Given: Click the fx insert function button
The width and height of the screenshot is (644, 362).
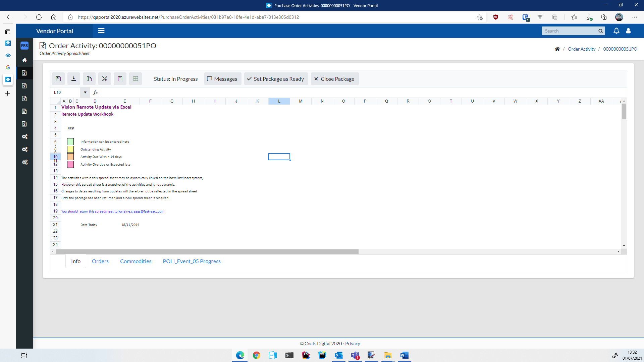Looking at the screenshot, I should point(96,93).
